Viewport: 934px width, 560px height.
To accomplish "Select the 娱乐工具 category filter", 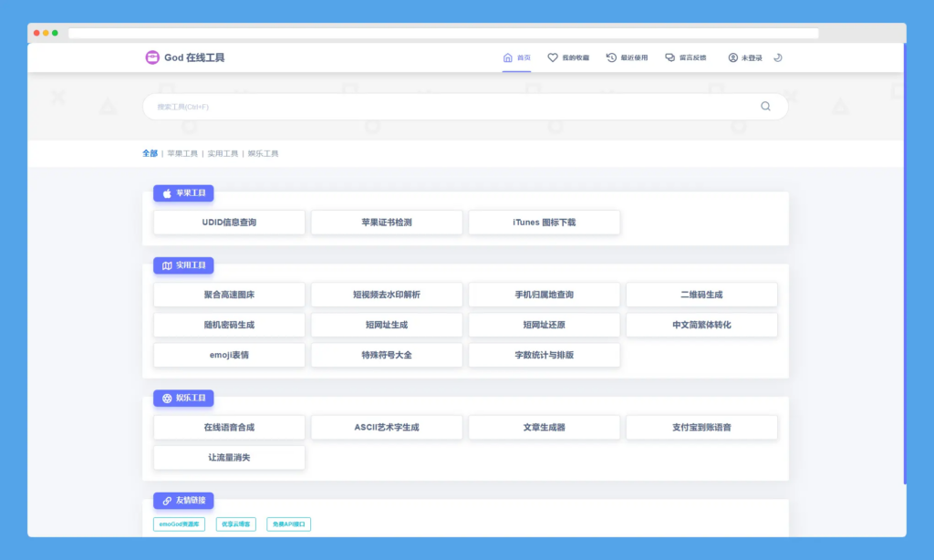I will (264, 154).
